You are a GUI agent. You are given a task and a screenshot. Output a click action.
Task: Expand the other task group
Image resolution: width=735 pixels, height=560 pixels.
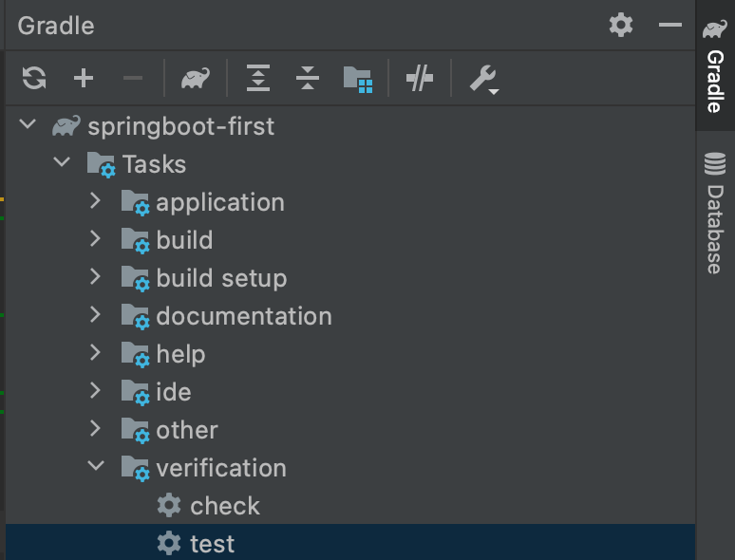pyautogui.click(x=95, y=428)
